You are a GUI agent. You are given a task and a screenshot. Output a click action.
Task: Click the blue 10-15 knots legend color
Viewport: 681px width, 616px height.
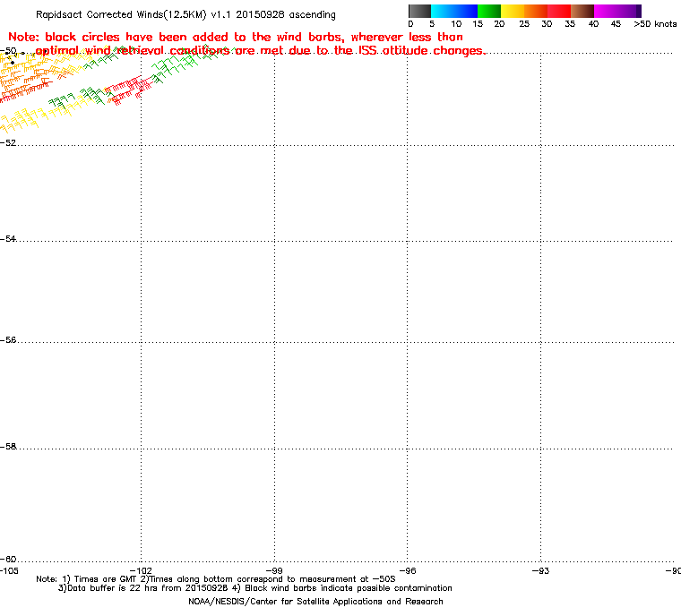click(466, 11)
